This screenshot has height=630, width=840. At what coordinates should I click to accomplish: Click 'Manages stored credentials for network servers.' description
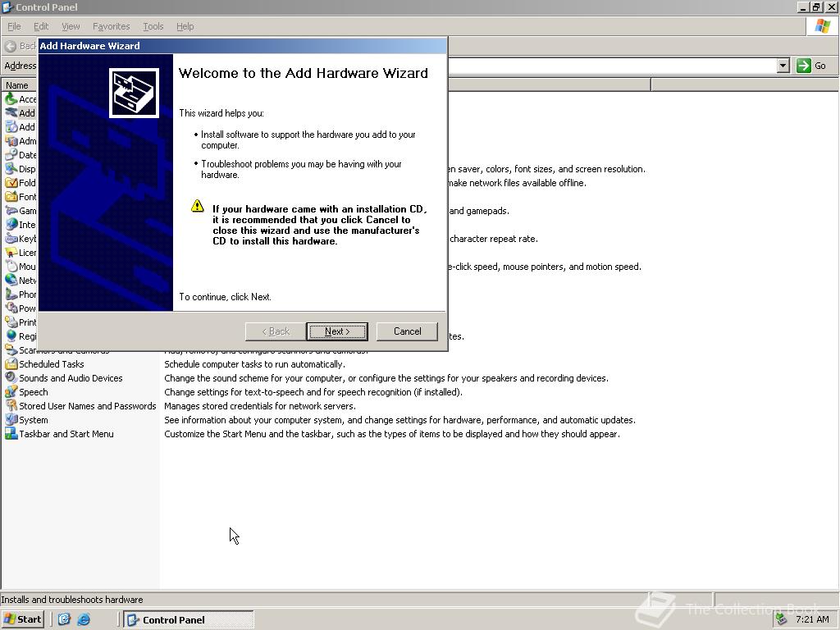260,406
